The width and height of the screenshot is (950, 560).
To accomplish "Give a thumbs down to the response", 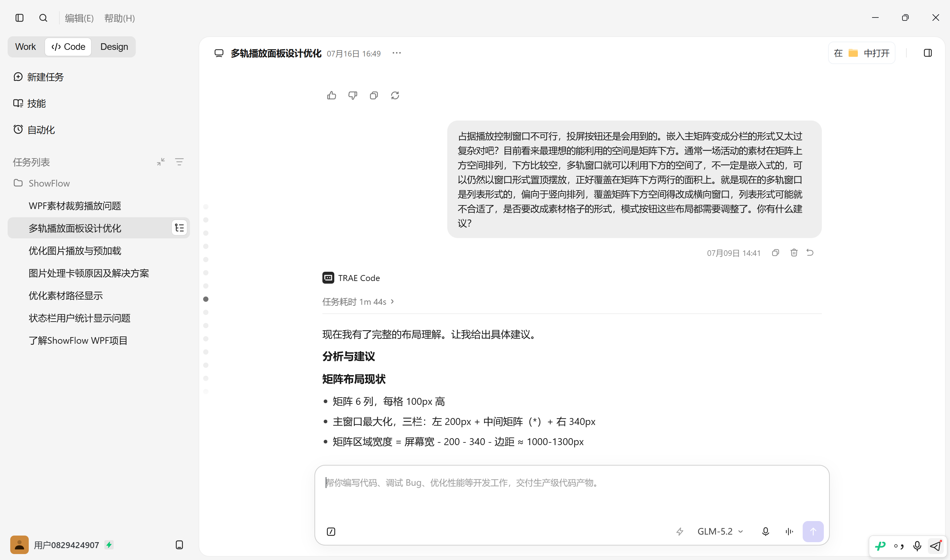I will [352, 95].
